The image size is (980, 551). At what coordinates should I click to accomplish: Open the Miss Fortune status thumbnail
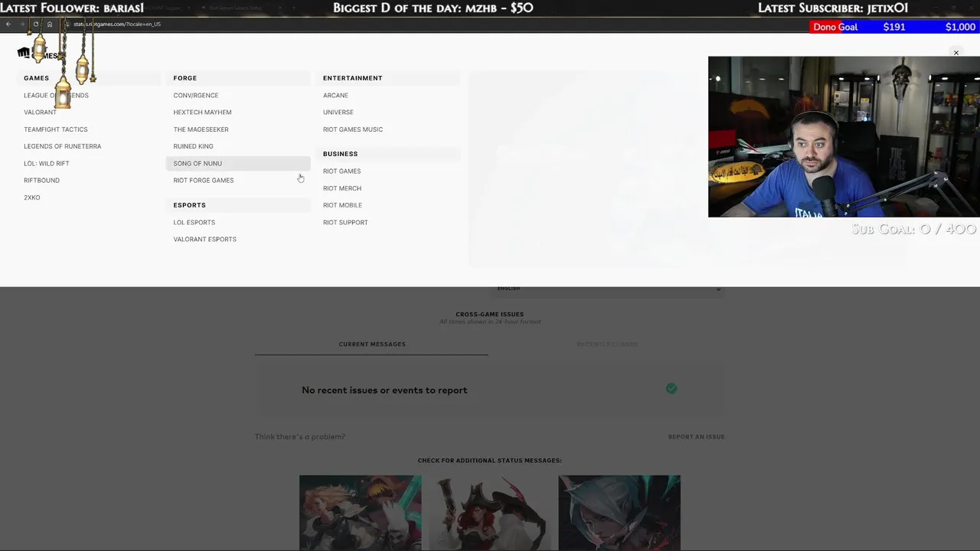pyautogui.click(x=490, y=512)
